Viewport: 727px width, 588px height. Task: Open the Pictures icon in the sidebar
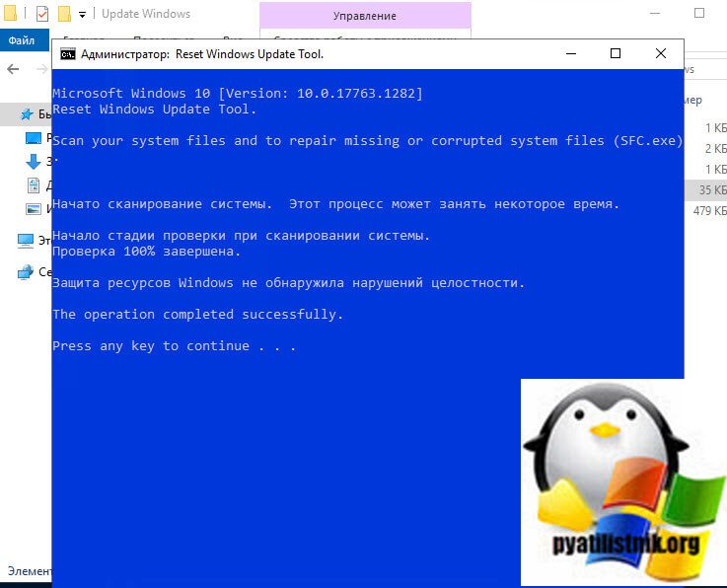pos(34,209)
